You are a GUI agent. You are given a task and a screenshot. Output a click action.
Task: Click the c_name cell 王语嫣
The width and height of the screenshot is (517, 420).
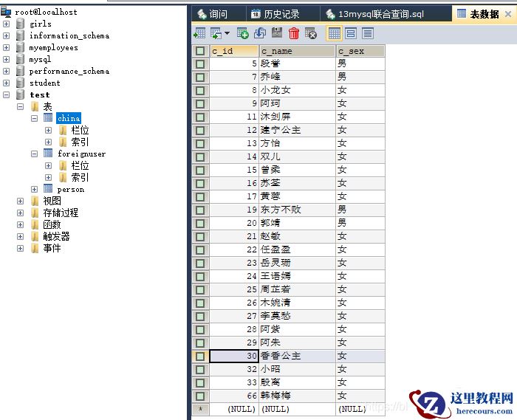pyautogui.click(x=298, y=276)
